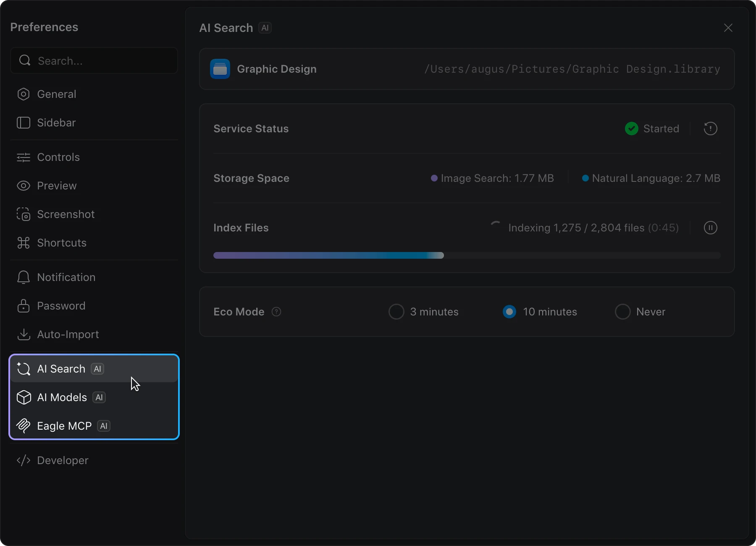
Task: Click the service status restart icon
Action: tap(710, 129)
